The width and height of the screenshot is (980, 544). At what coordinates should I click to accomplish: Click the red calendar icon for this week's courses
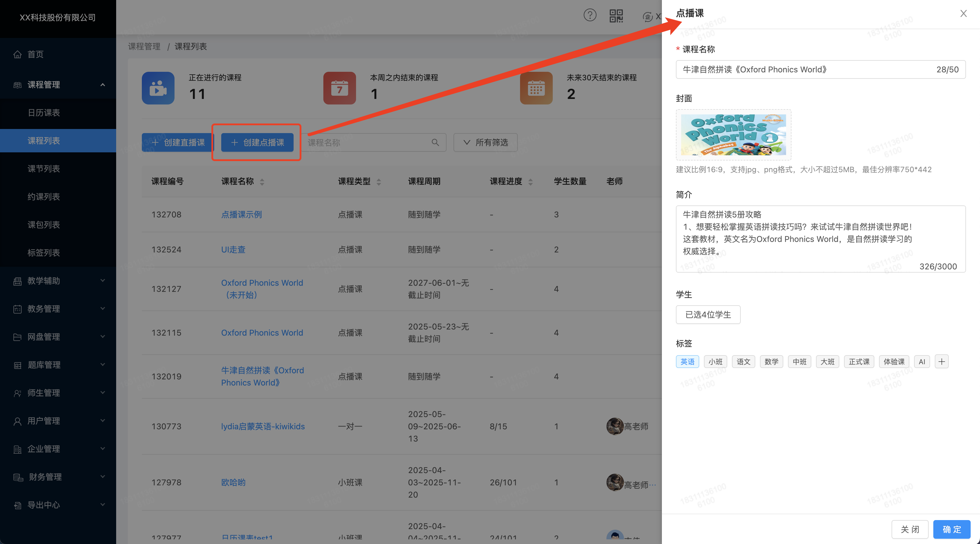coord(339,88)
